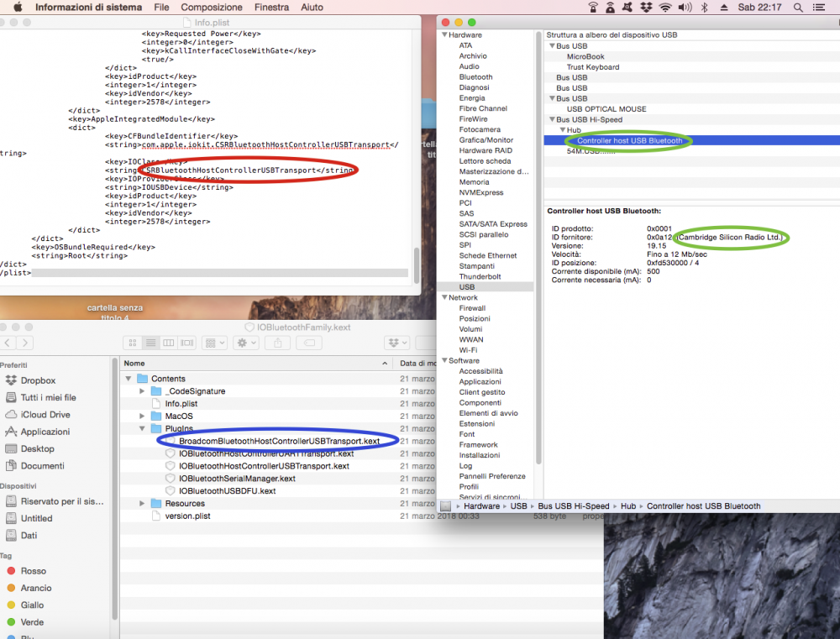The image size is (840, 639).
Task: Click the eject icon in menu bar
Action: (724, 7)
